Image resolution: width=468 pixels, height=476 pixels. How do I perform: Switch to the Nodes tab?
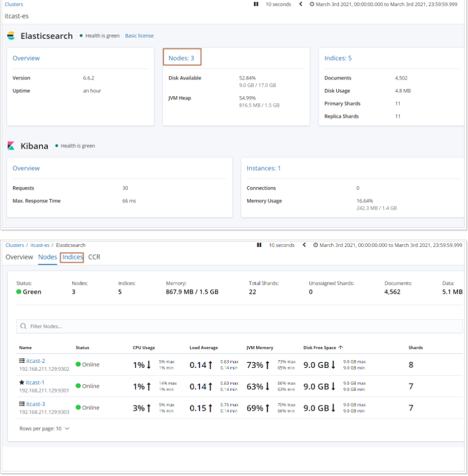[47, 257]
